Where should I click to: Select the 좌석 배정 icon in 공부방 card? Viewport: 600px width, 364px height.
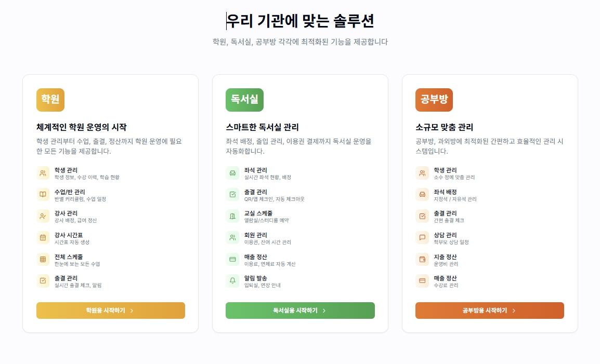(x=423, y=194)
